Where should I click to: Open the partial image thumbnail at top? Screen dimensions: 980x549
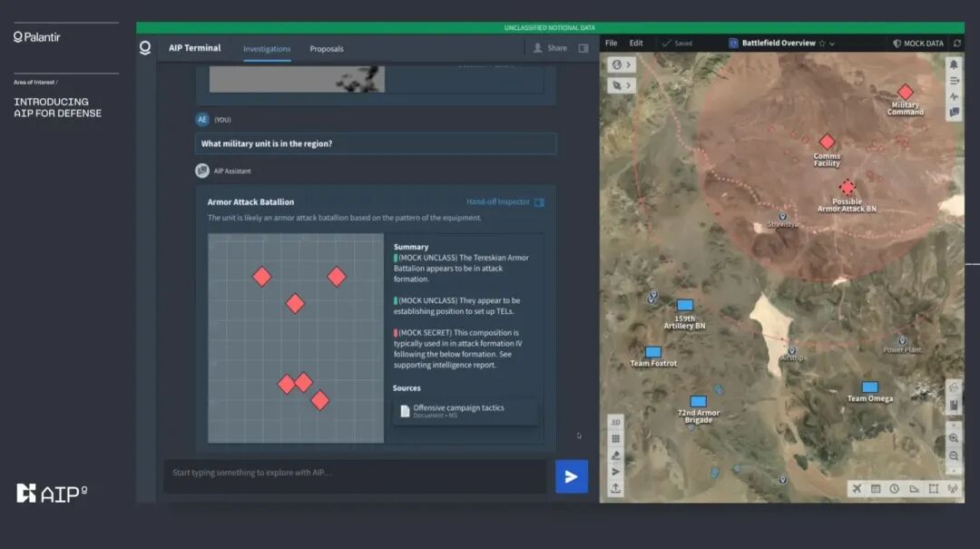[x=297, y=80]
